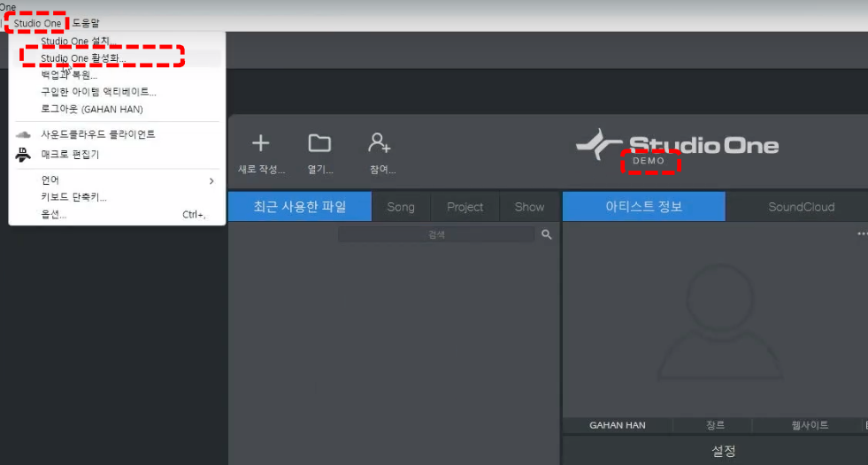
Task: Open 옵션 options entry
Action: (117, 215)
